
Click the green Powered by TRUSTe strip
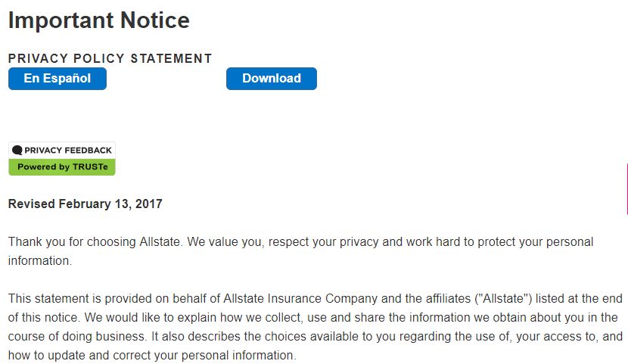pos(62,167)
